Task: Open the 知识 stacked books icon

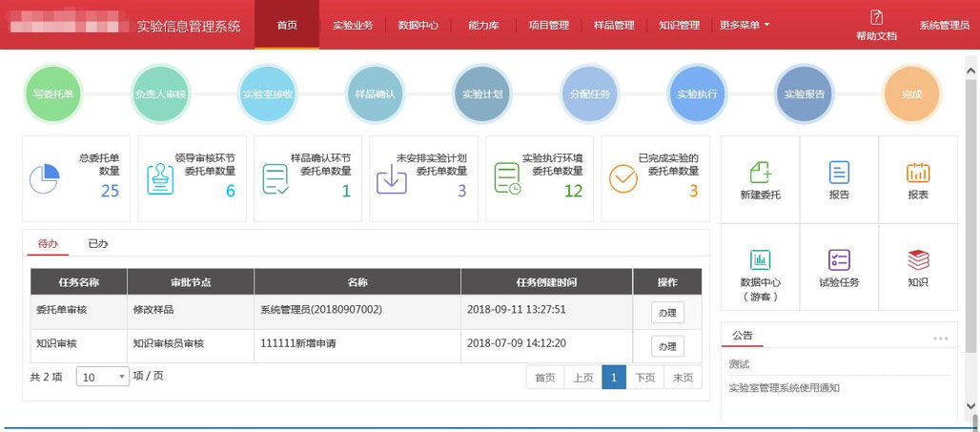Action: 917,258
